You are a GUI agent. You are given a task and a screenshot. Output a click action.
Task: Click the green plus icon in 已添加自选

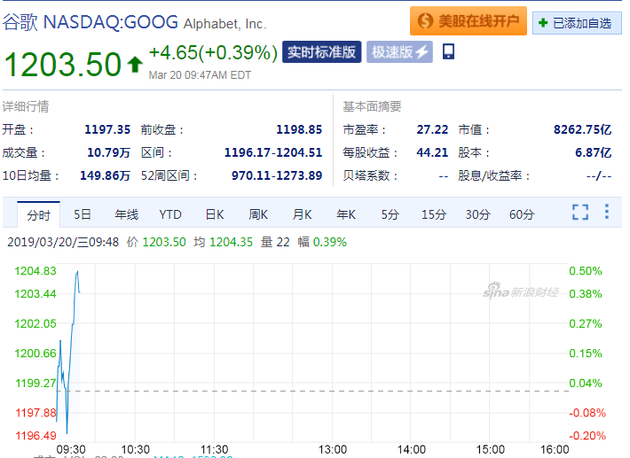[543, 23]
